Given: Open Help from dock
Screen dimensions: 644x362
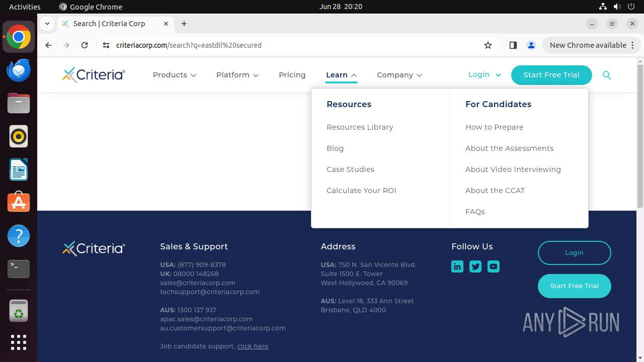Looking at the screenshot, I should [19, 236].
